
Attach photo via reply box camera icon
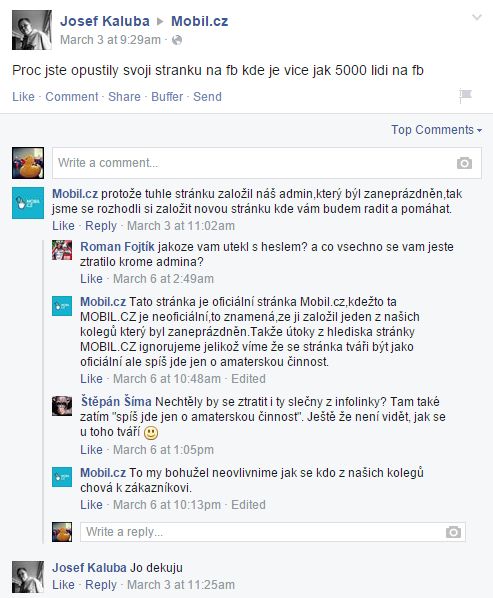click(453, 532)
